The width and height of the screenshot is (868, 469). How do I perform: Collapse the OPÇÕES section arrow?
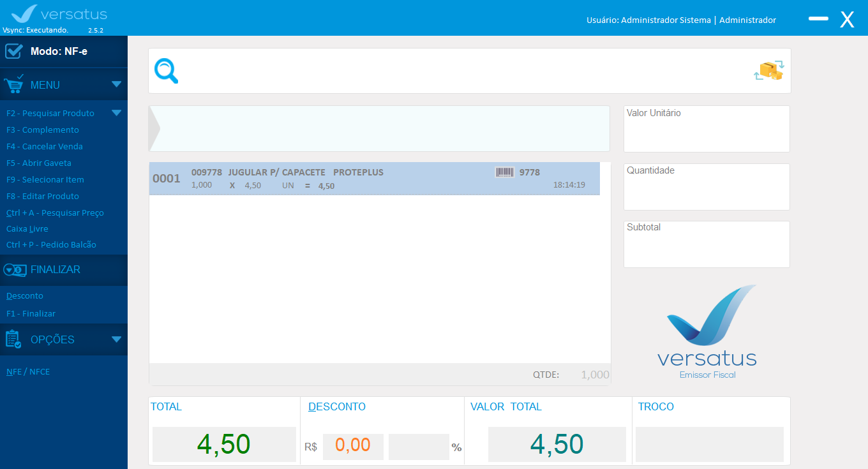click(x=116, y=339)
